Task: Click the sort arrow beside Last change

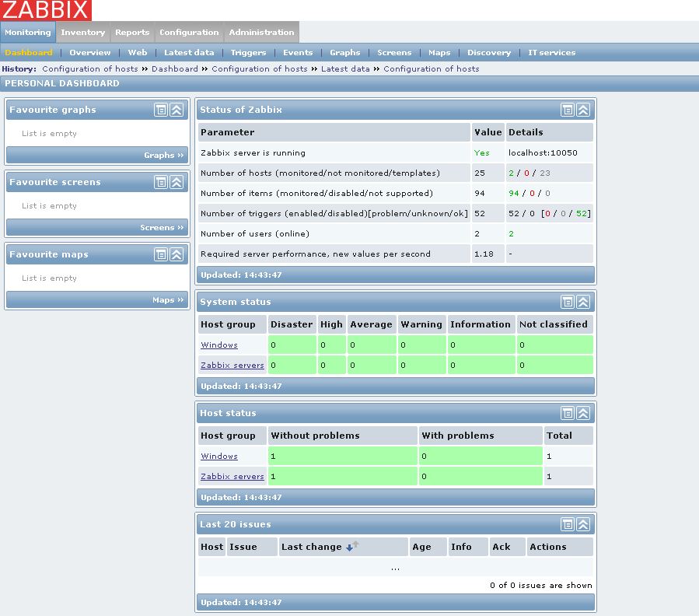Action: [x=352, y=547]
